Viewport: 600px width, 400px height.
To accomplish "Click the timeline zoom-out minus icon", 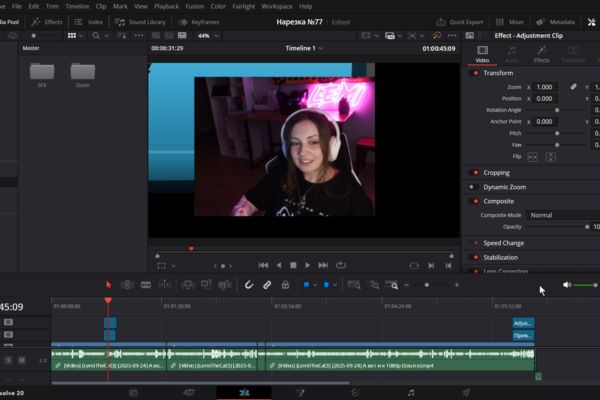I will coord(407,285).
